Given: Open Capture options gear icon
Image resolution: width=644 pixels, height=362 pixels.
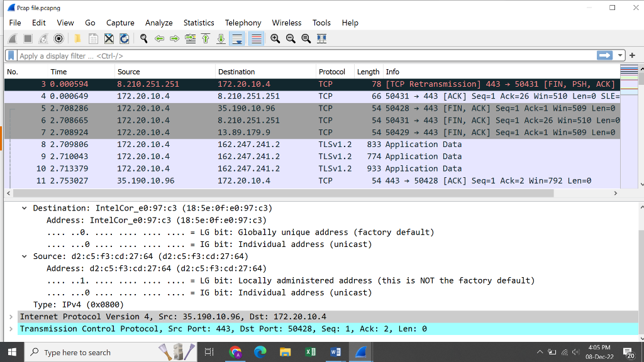Looking at the screenshot, I should tap(58, 38).
